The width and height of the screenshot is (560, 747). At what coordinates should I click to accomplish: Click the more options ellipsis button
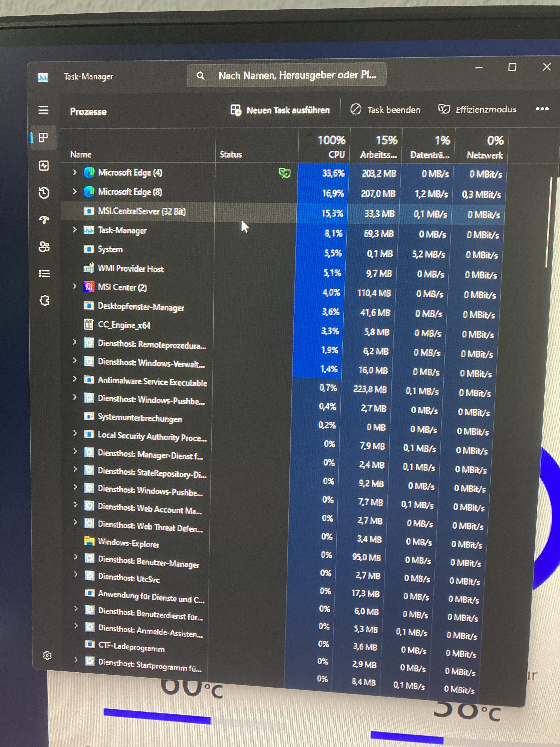[x=542, y=109]
